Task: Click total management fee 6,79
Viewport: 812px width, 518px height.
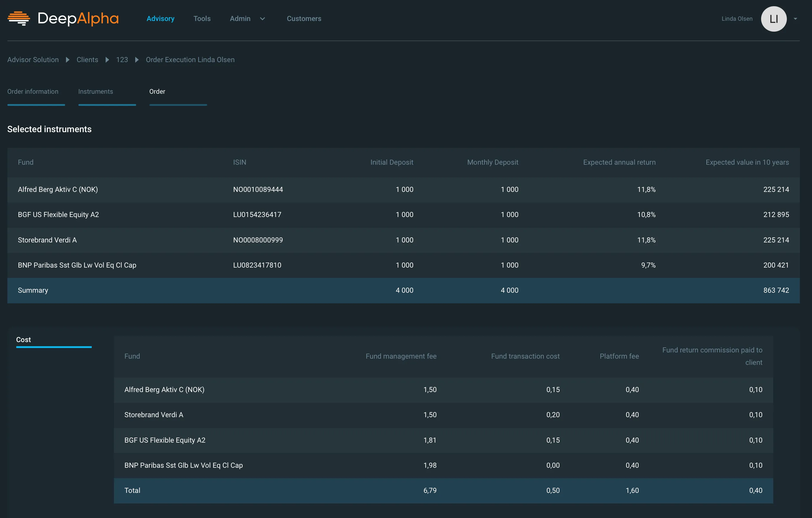Action: click(430, 491)
